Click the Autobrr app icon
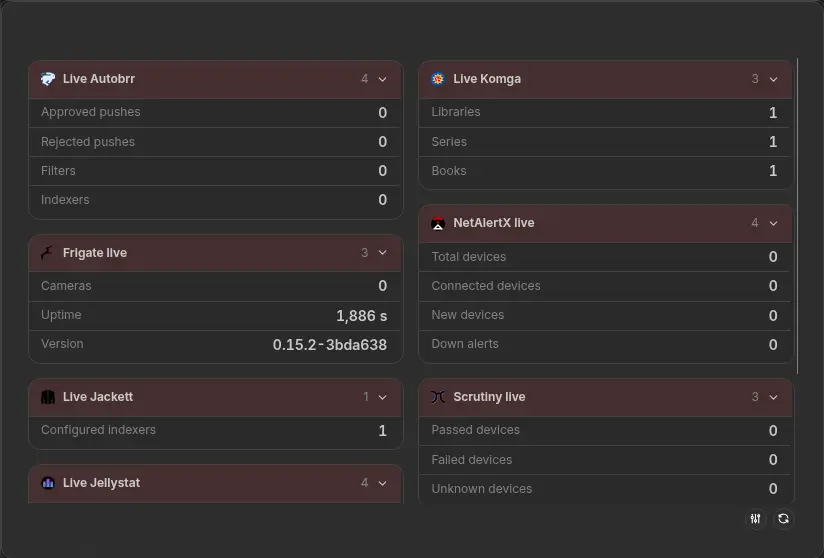 pos(48,79)
